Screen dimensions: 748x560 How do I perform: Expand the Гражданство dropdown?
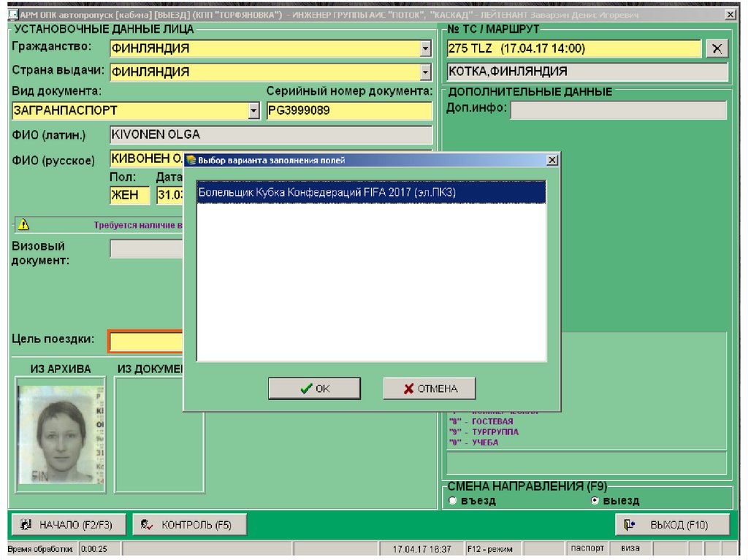426,49
